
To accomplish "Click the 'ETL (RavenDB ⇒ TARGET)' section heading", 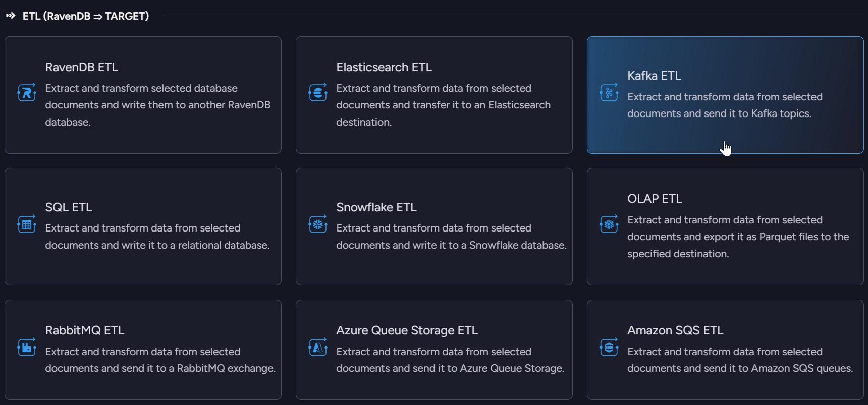I will click(86, 16).
